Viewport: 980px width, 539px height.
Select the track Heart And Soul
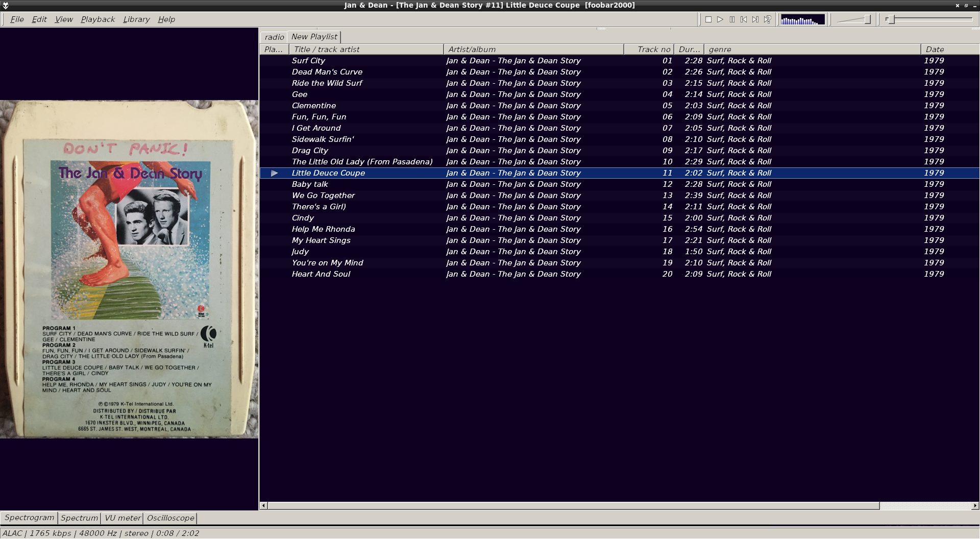619,274
